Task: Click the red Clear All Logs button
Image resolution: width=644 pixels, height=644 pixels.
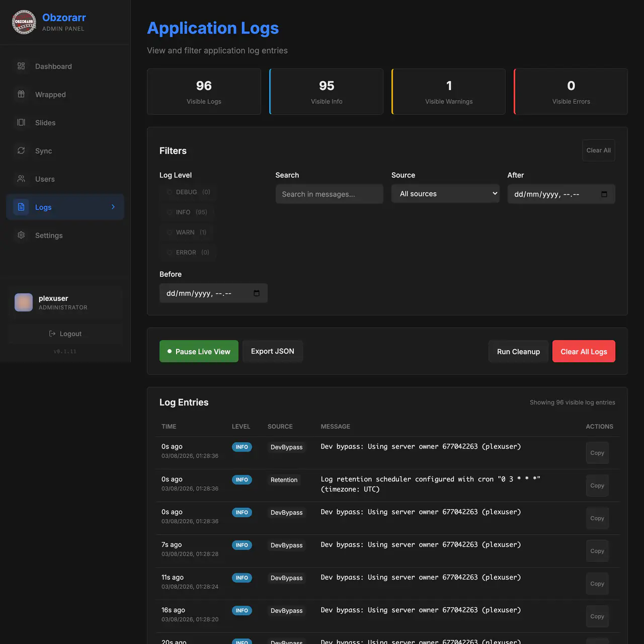Action: coord(584,351)
